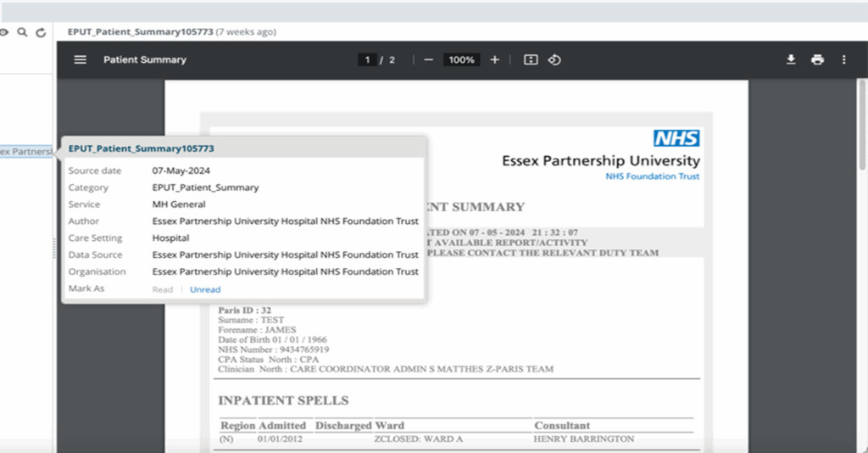Click the EPUT_Patient_Summary category value
Image resolution: width=868 pixels, height=453 pixels.
(x=205, y=187)
